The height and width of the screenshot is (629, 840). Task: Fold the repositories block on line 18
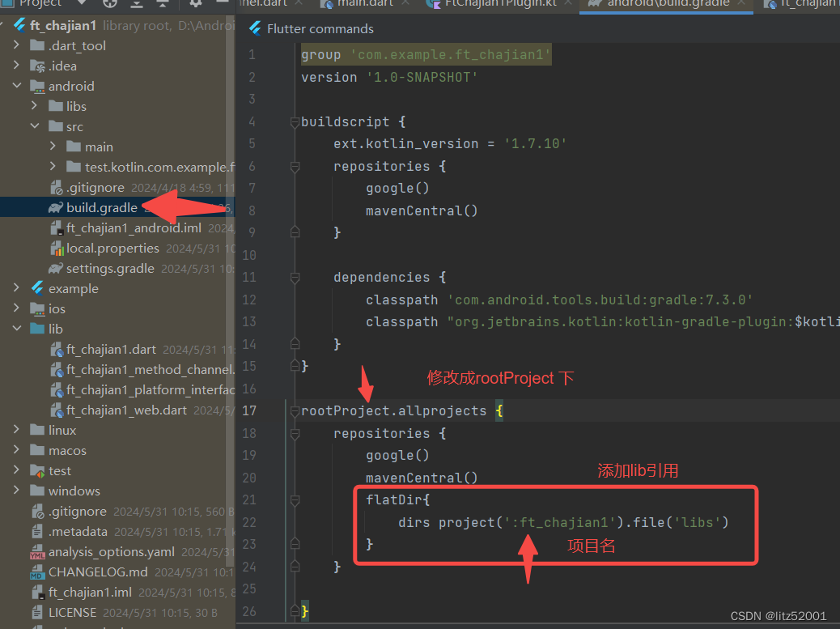[x=295, y=433]
